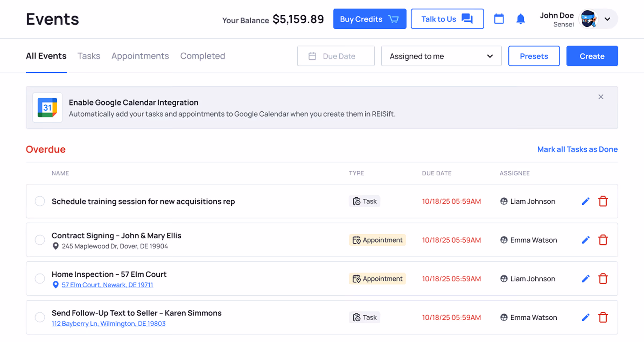Screen dimensions: 644x342
Task: Switch to the Appointments tab
Action: point(140,56)
